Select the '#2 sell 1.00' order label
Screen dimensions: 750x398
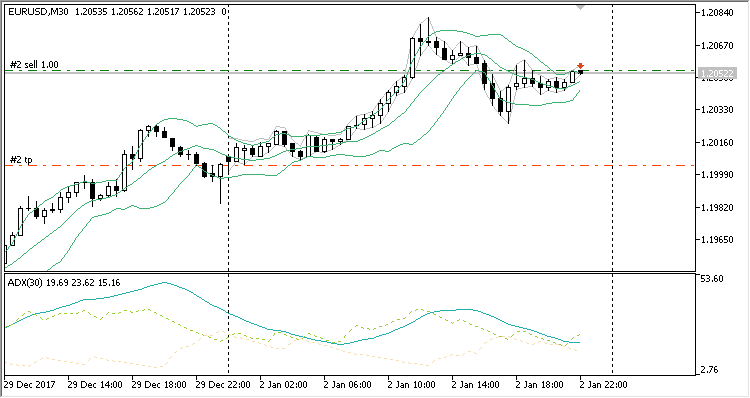coord(34,65)
